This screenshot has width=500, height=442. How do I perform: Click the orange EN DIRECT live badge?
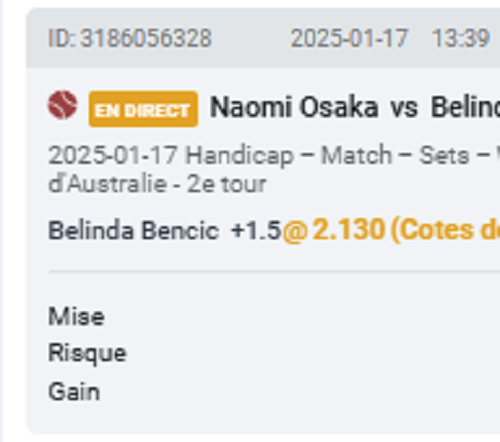point(143,109)
